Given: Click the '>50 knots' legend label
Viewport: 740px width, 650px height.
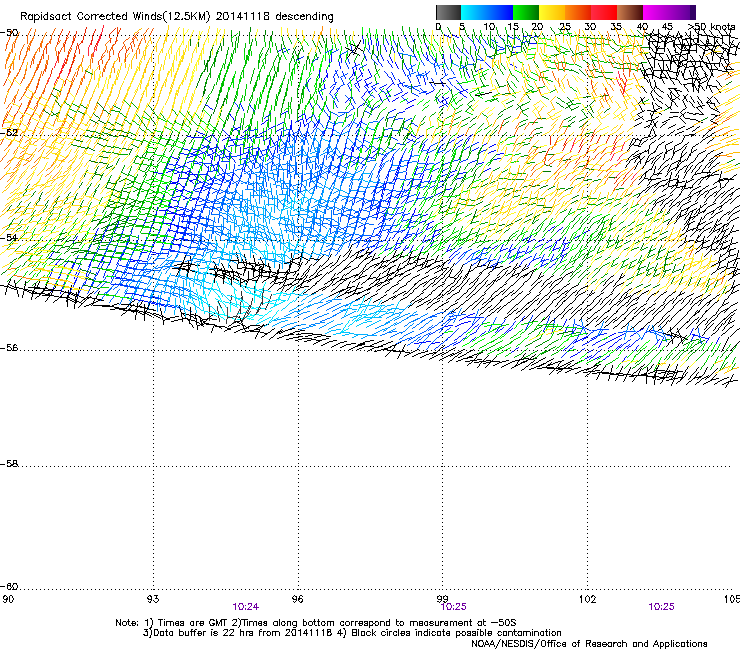Looking at the screenshot, I should [712, 27].
